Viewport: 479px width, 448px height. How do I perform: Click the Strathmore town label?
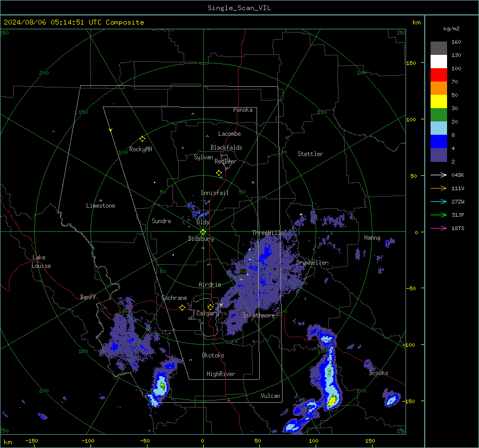pyautogui.click(x=259, y=315)
